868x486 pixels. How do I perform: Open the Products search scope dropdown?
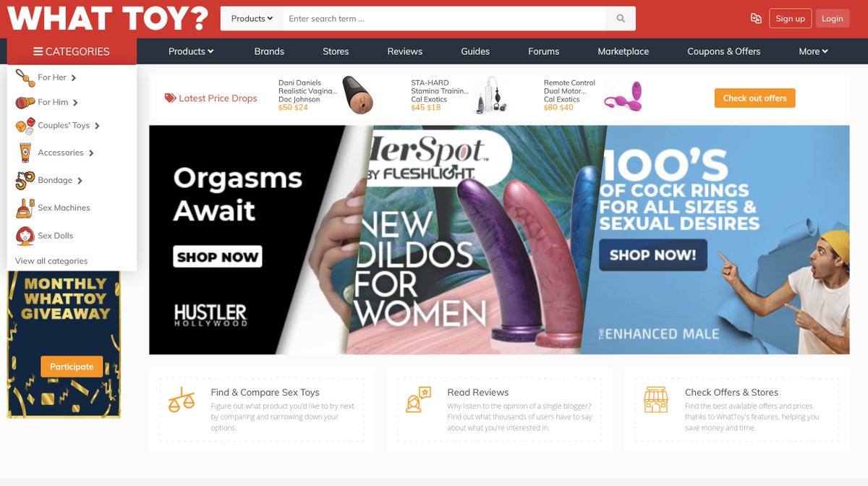coord(252,19)
